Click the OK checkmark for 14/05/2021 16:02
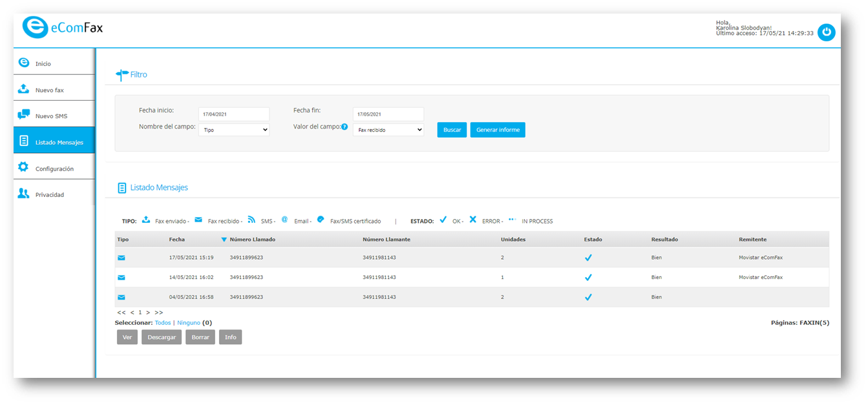Screen dimensions: 868x405 [588, 277]
